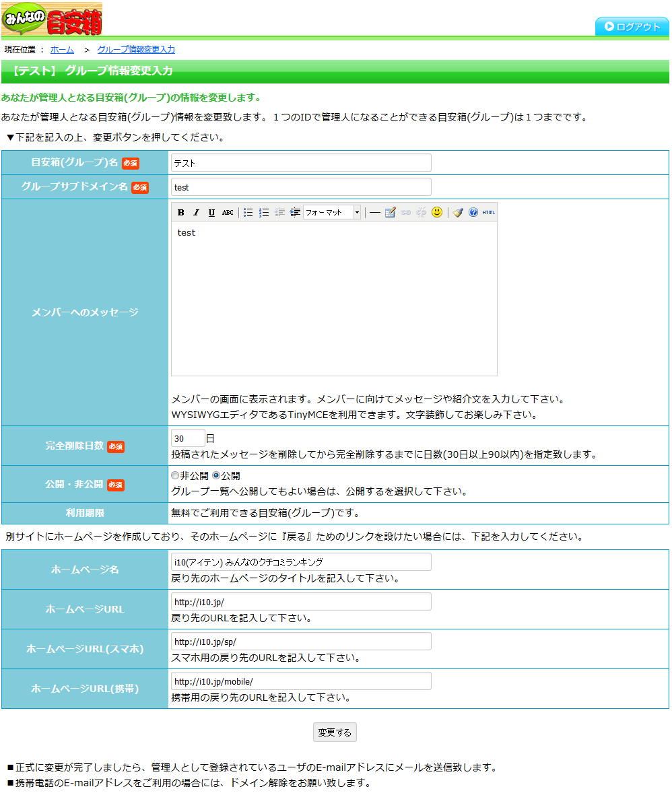Insert a numbered list in the editor
The height and width of the screenshot is (793, 672).
tap(263, 212)
